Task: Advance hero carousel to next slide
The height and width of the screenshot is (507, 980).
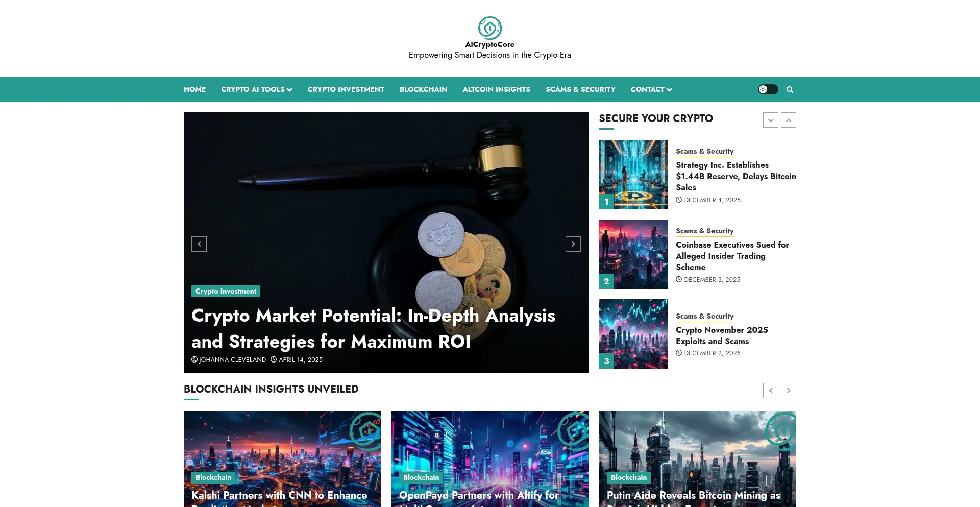Action: (573, 244)
